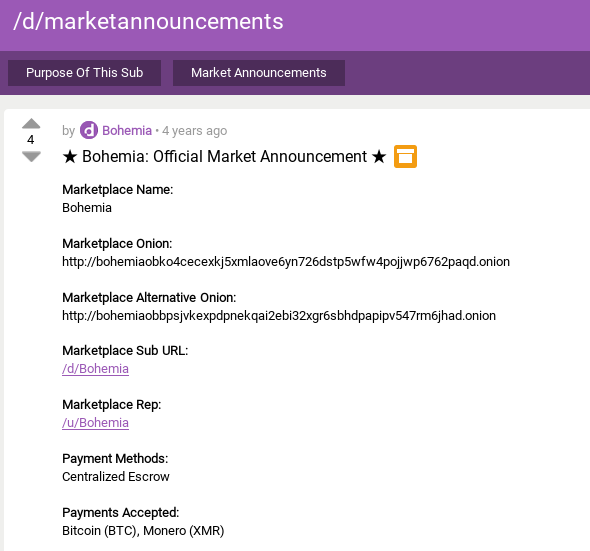This screenshot has width=590, height=551.
Task: Click the star before the post title
Action: point(70,157)
